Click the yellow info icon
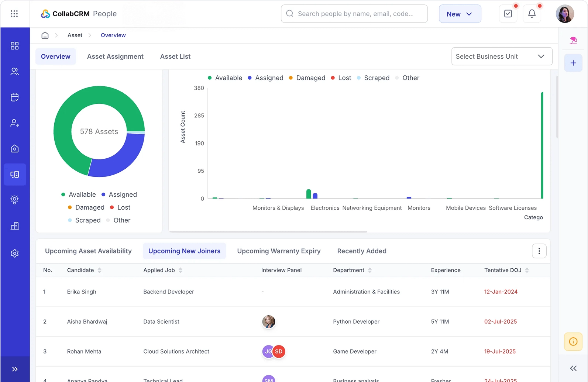This screenshot has width=588, height=382. click(x=573, y=341)
